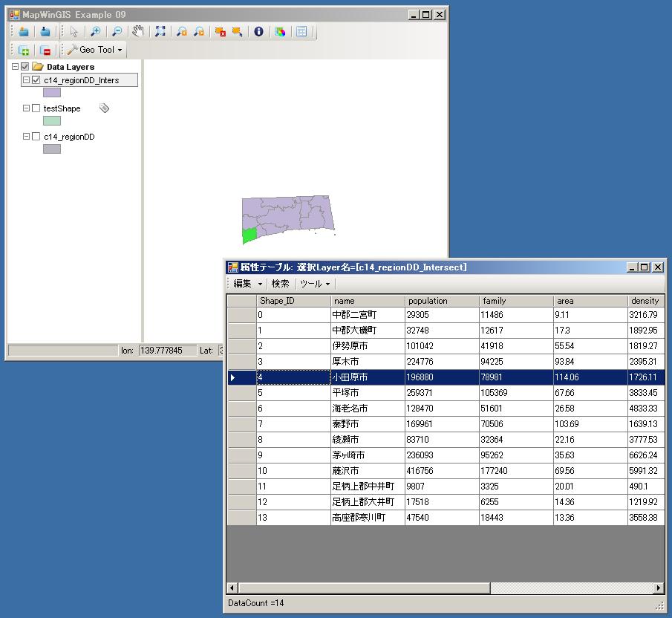Open the color scheme icon
This screenshot has height=618, width=672.
click(280, 32)
